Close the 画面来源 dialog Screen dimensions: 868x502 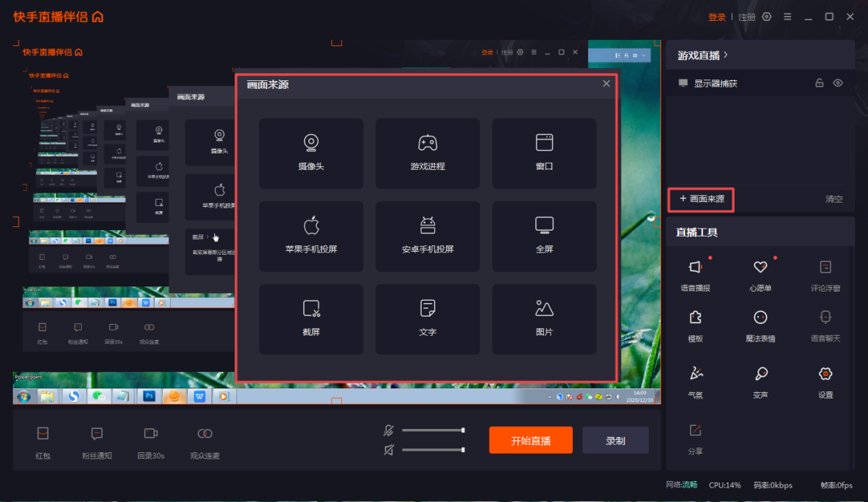tap(606, 84)
